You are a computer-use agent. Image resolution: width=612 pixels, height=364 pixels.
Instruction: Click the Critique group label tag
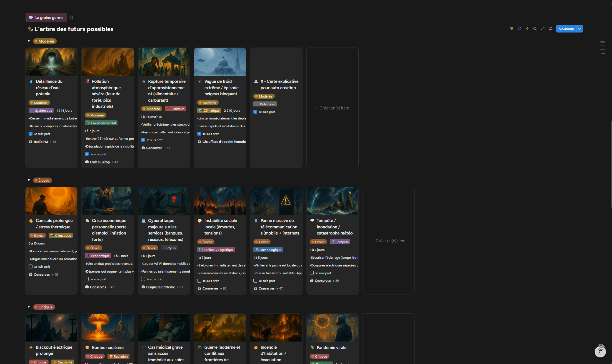point(44,307)
